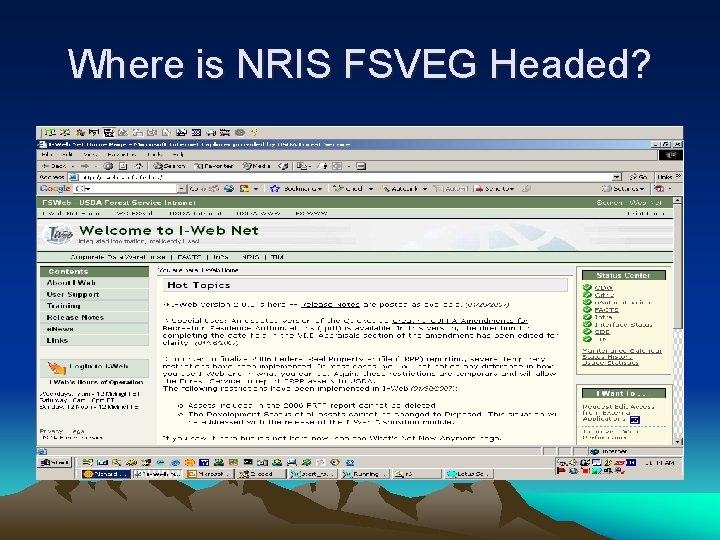Screen dimensions: 720x540
Task: Click the History icon after Media
Action: click(283, 166)
